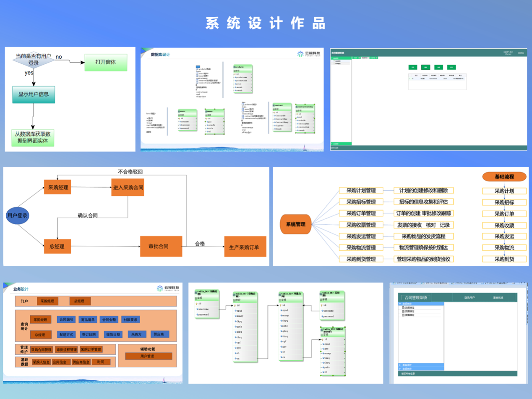Screen dimensions: 532x399
Task: Click the 云视科技 logo on 业务设计 slide
Action: tap(168, 289)
